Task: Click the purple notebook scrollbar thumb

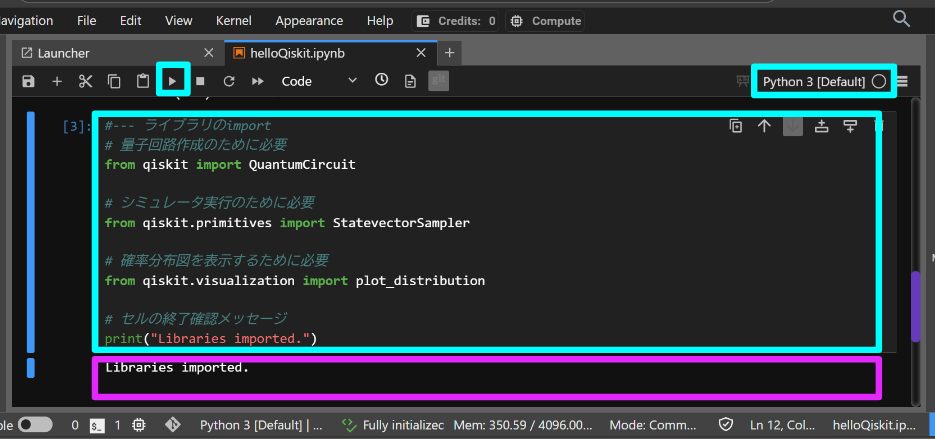Action: [916, 307]
